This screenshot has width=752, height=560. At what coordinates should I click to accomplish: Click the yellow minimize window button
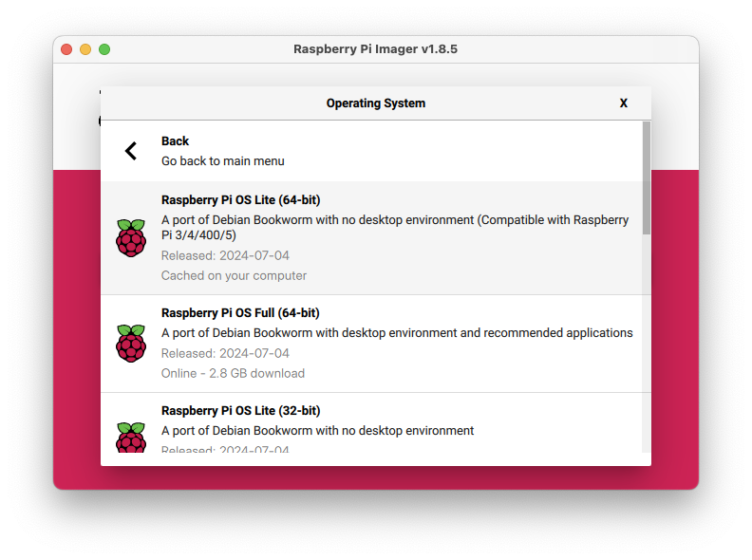point(85,49)
